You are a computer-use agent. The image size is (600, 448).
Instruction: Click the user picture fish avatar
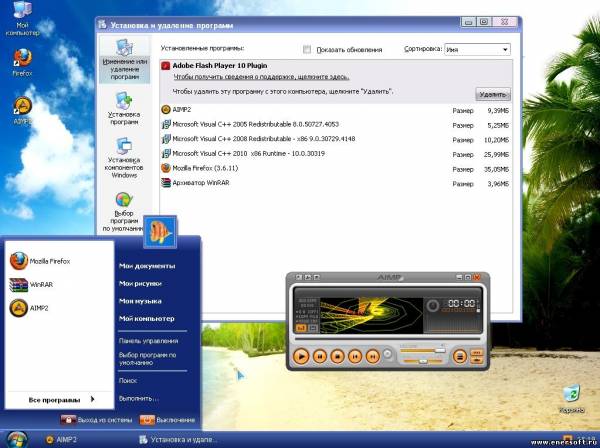[160, 232]
